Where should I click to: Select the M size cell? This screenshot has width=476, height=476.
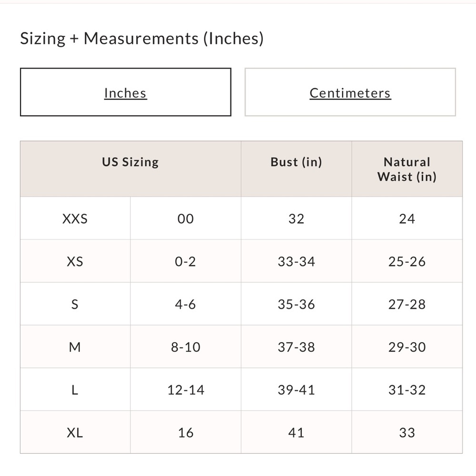pos(75,347)
